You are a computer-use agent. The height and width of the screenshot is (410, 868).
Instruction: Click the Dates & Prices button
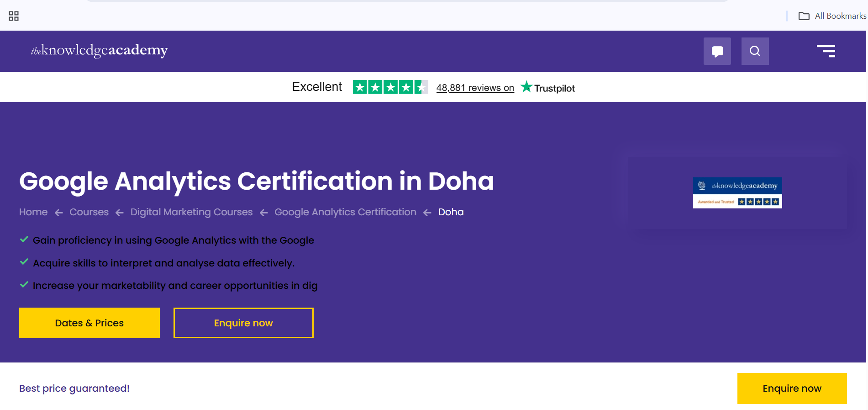click(89, 323)
